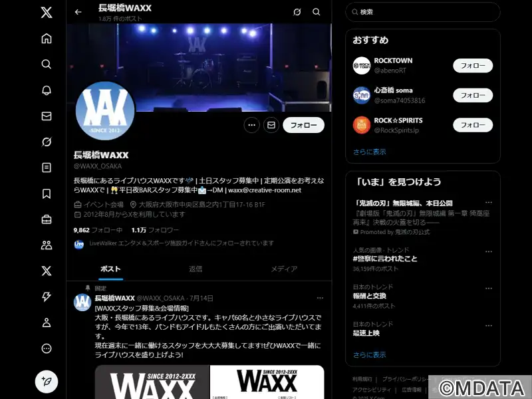
Task: Open #警察に言われたこと trend
Action: [385, 259]
